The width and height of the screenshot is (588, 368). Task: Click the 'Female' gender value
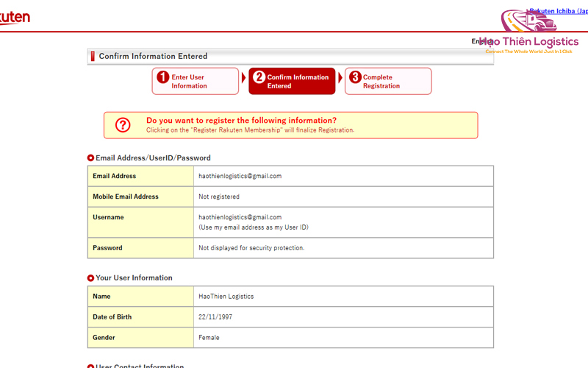[x=209, y=338]
